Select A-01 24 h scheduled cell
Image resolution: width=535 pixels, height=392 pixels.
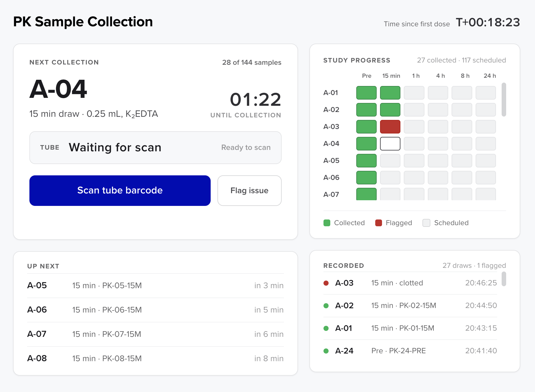(x=486, y=93)
